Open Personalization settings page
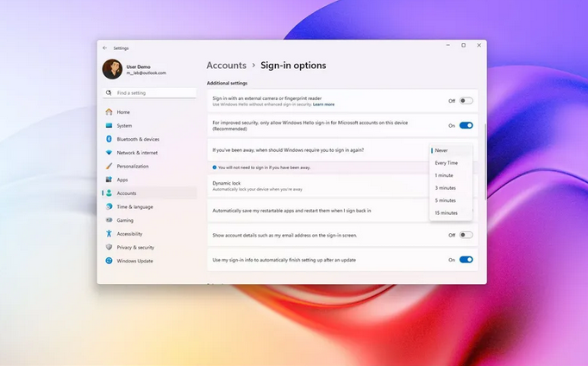 click(x=149, y=166)
